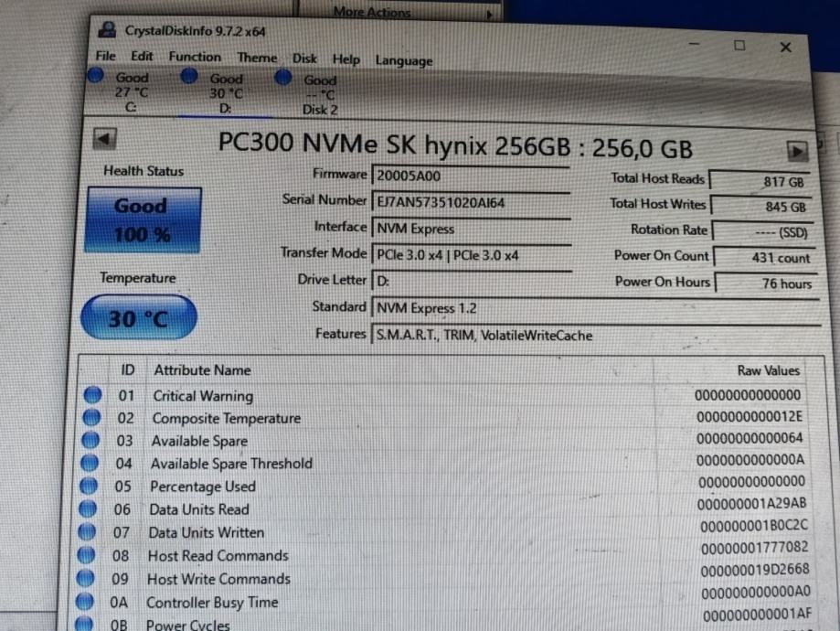
Task: Click the Power On Count value 431 count
Action: point(764,258)
